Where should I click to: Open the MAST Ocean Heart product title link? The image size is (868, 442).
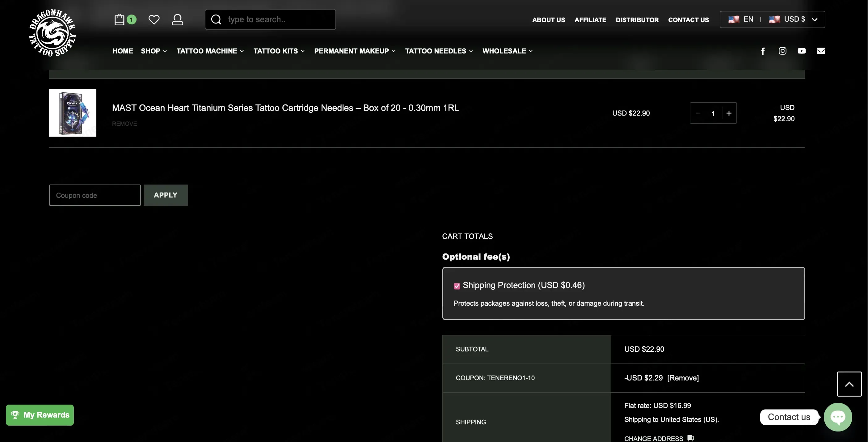pos(285,108)
